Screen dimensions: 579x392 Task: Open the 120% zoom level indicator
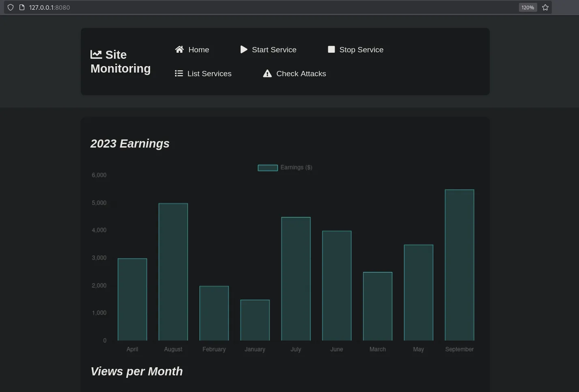tap(527, 7)
